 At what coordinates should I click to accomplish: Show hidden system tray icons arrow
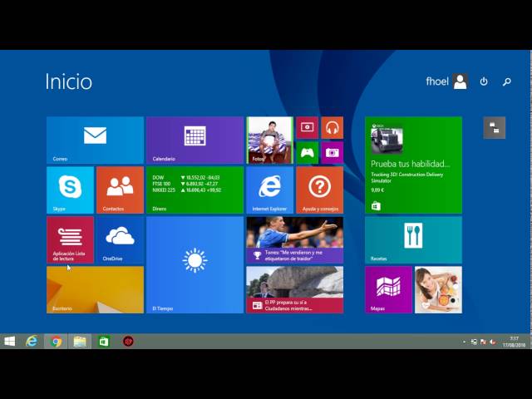464,342
